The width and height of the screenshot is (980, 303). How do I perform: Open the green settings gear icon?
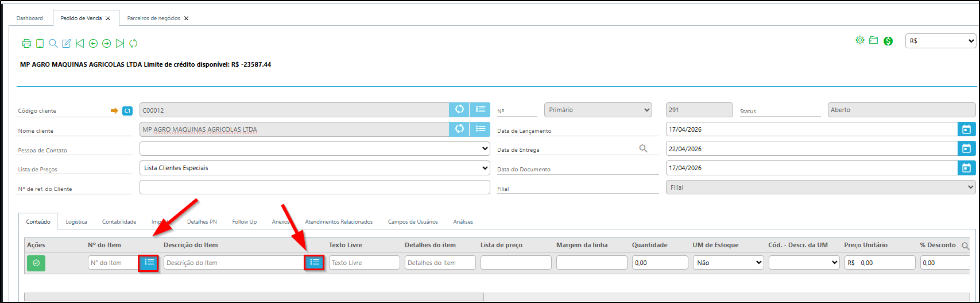point(859,40)
